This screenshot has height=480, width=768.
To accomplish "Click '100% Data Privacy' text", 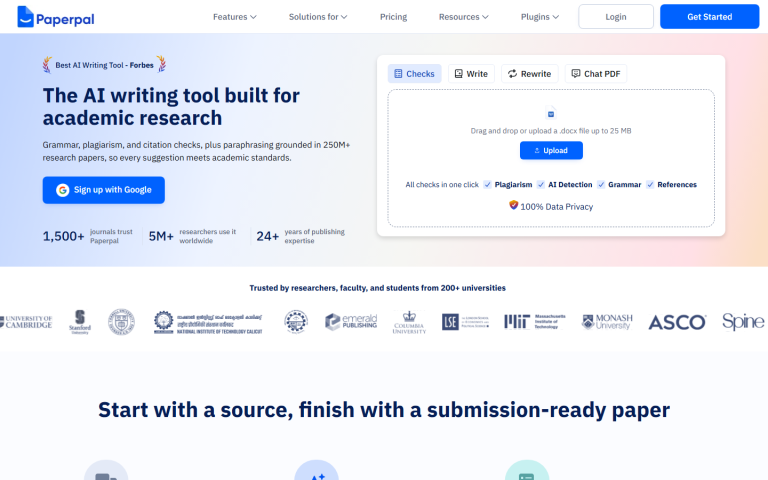I will (556, 207).
